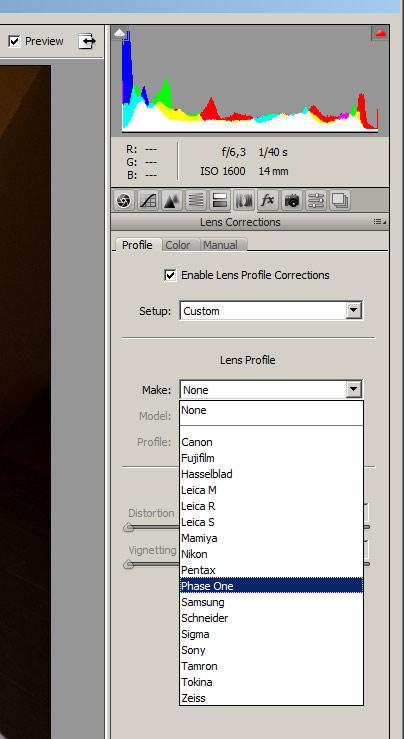
Task: Open the Camera Calibration camera icon
Action: [292, 201]
